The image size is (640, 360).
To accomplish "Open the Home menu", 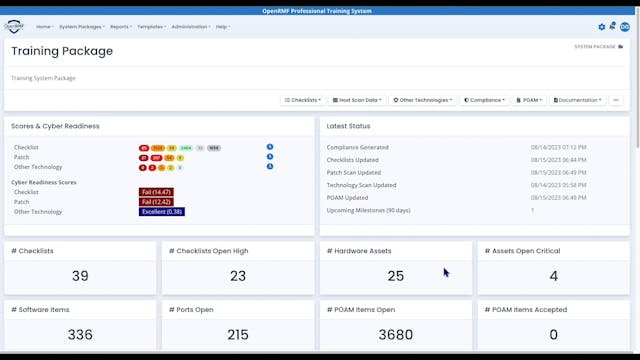I will point(44,27).
